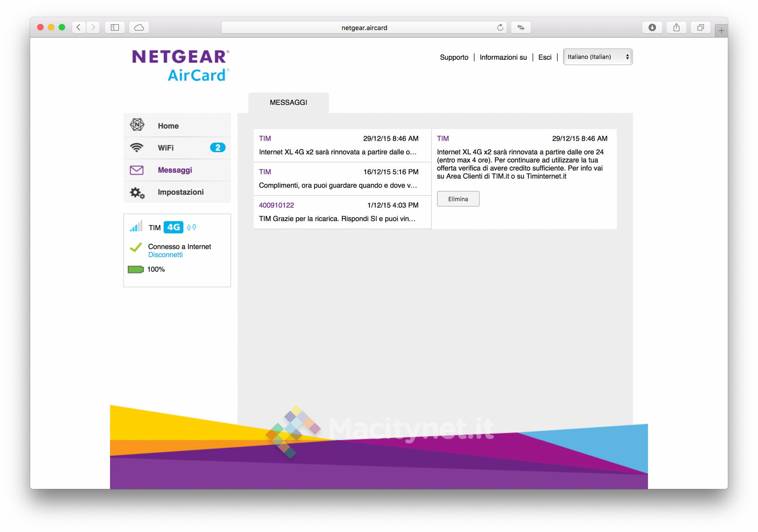Screen dimensions: 758x532
Task: Click the 4G network badge
Action: click(x=173, y=227)
